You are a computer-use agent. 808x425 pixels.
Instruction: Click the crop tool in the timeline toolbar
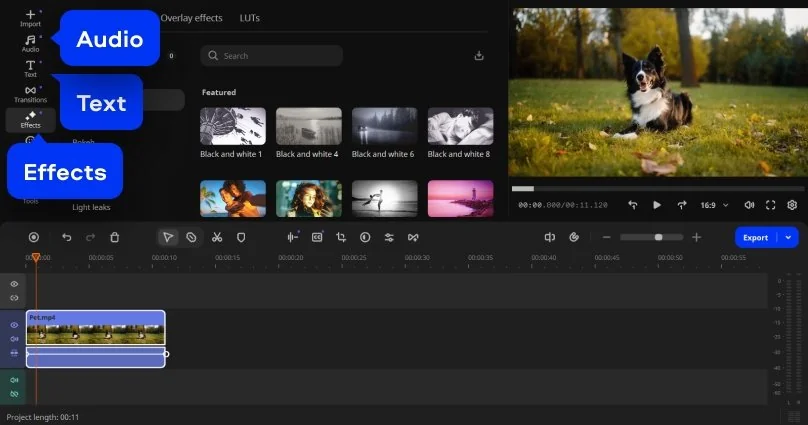[341, 237]
